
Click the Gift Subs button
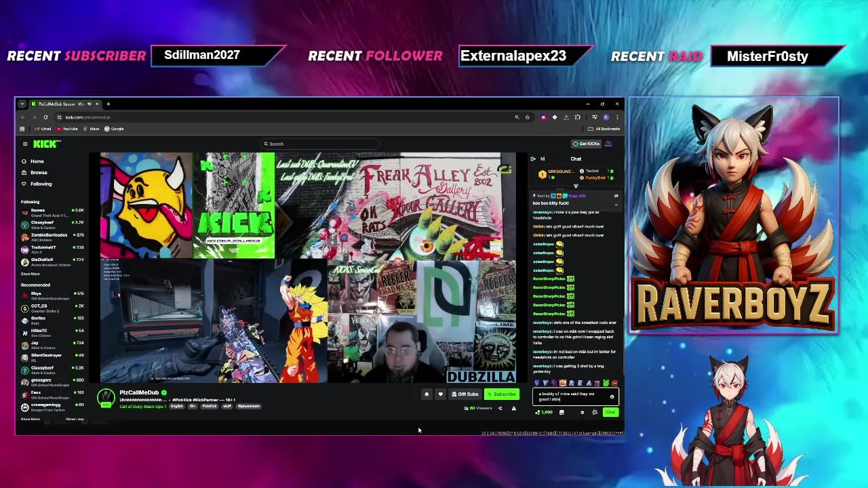tap(465, 394)
